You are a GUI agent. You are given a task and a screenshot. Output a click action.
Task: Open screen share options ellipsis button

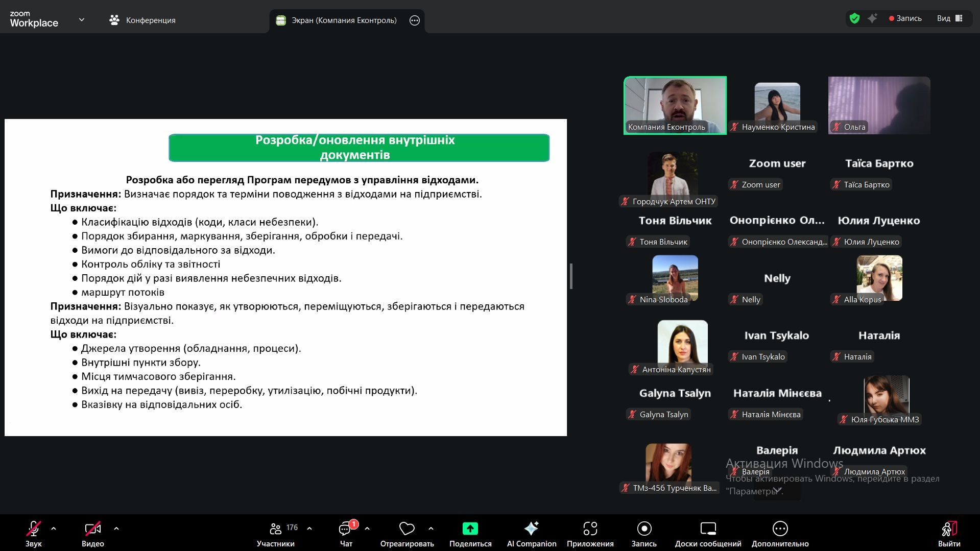point(415,20)
